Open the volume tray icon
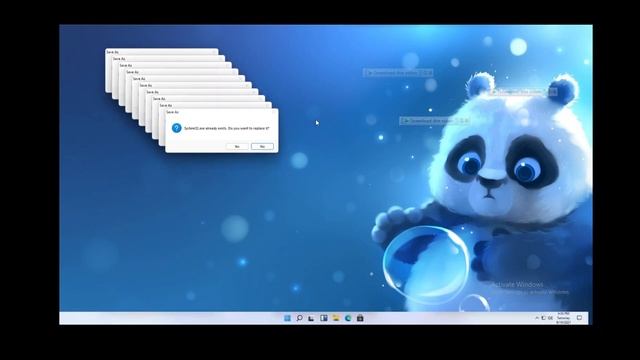Image resolution: width=640 pixels, height=360 pixels. pyautogui.click(x=550, y=318)
